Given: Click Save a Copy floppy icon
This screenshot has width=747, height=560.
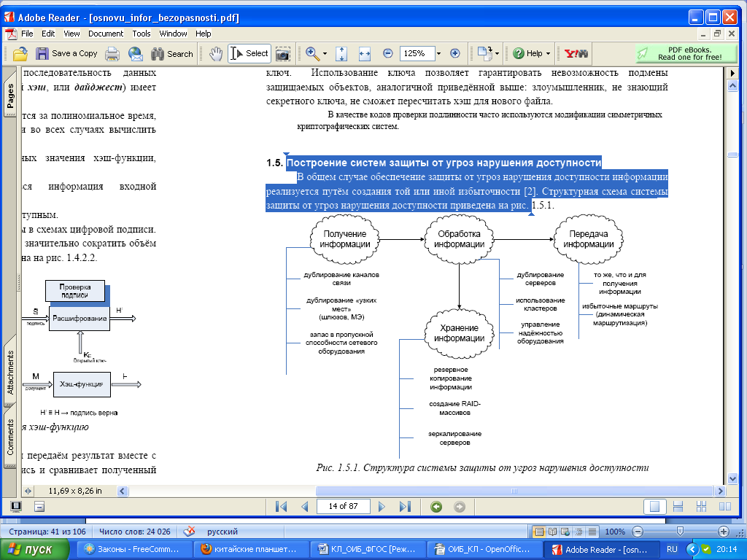Looking at the screenshot, I should coord(66,54).
